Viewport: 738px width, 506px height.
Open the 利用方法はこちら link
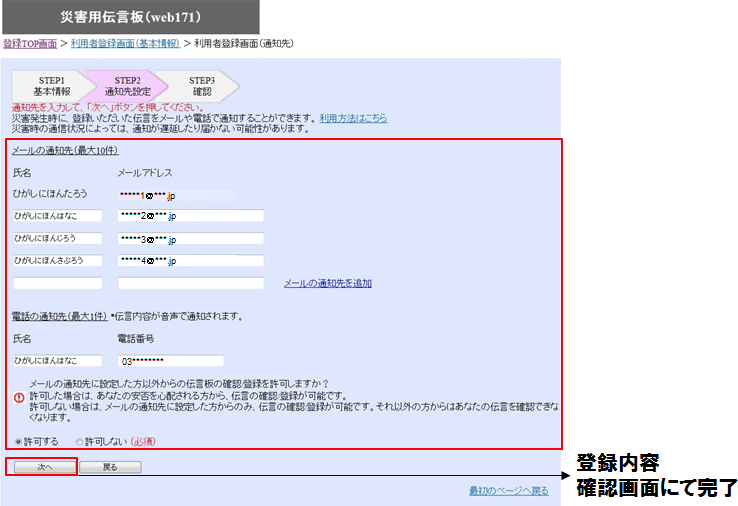pos(353,118)
